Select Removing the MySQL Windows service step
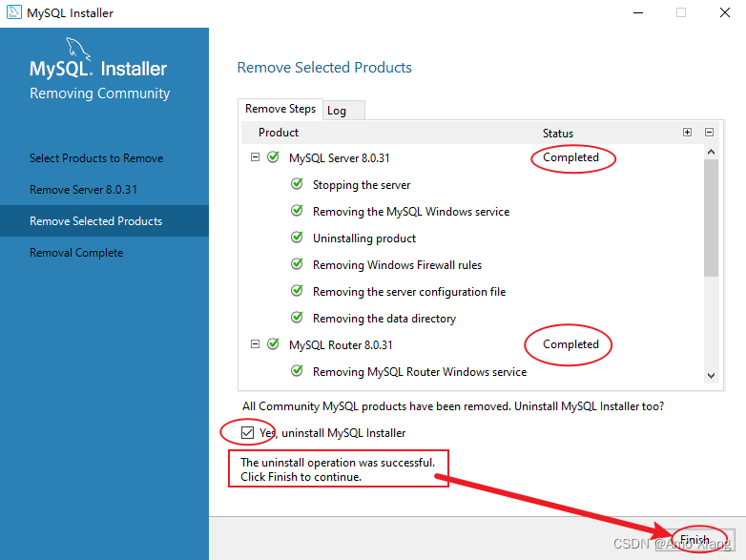Screen dimensions: 746x560 (411, 212)
